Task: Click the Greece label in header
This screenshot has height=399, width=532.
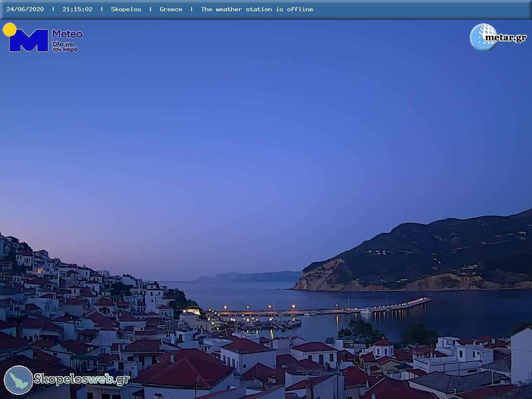Action: tap(171, 9)
